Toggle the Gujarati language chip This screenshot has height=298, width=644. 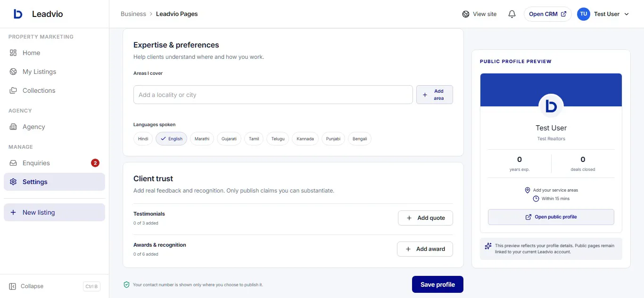pos(229,139)
